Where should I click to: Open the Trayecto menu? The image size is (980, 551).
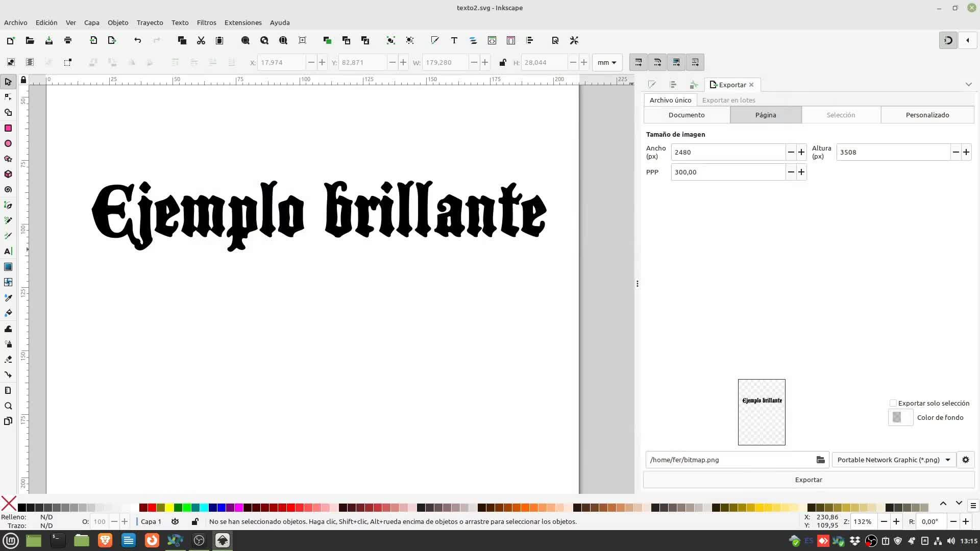[150, 22]
